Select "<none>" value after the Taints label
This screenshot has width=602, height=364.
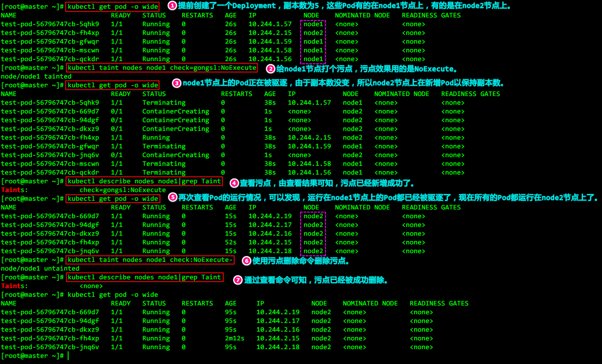click(91, 286)
